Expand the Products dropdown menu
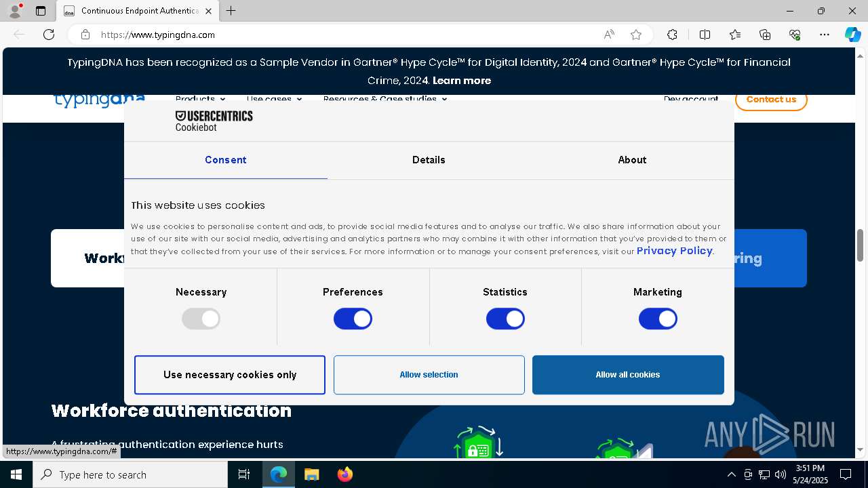 tap(200, 99)
